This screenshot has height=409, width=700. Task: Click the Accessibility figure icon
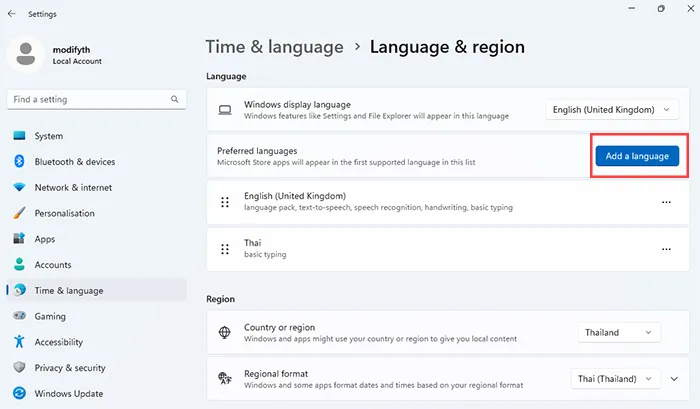click(19, 342)
